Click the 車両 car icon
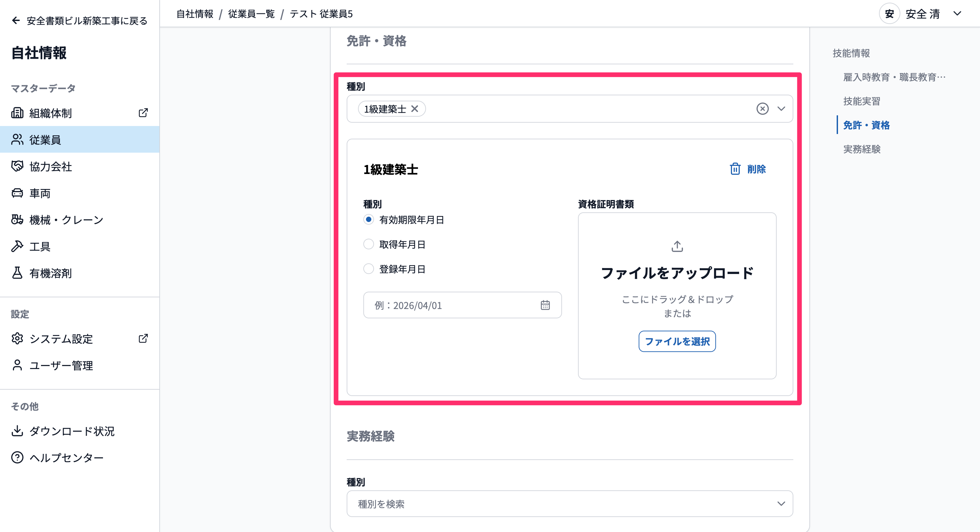This screenshot has width=980, height=532. point(17,193)
